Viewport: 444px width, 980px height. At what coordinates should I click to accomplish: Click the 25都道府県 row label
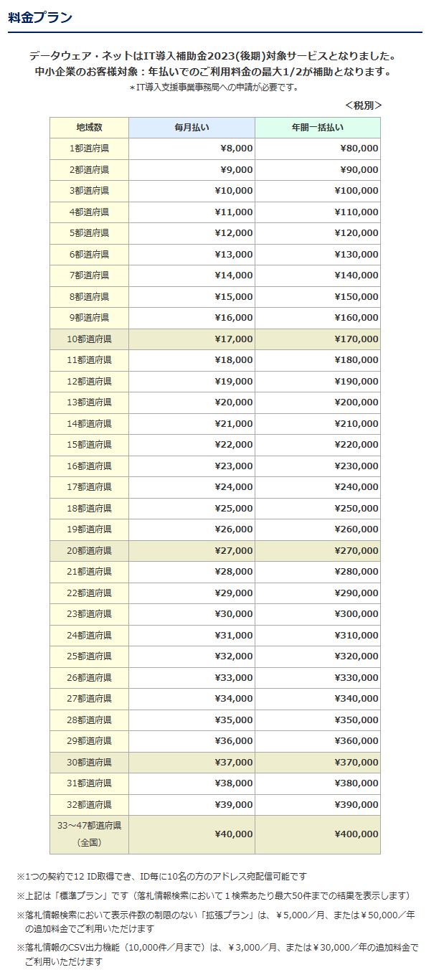click(x=90, y=656)
